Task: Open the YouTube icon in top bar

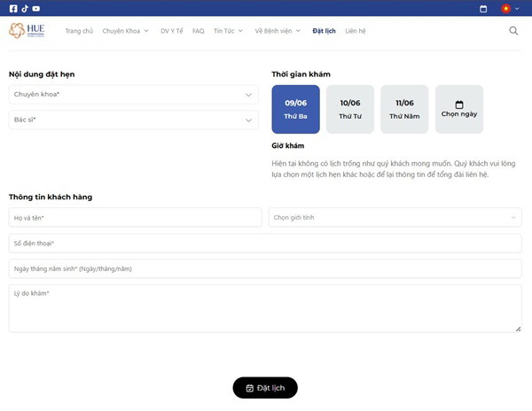Action: click(36, 9)
